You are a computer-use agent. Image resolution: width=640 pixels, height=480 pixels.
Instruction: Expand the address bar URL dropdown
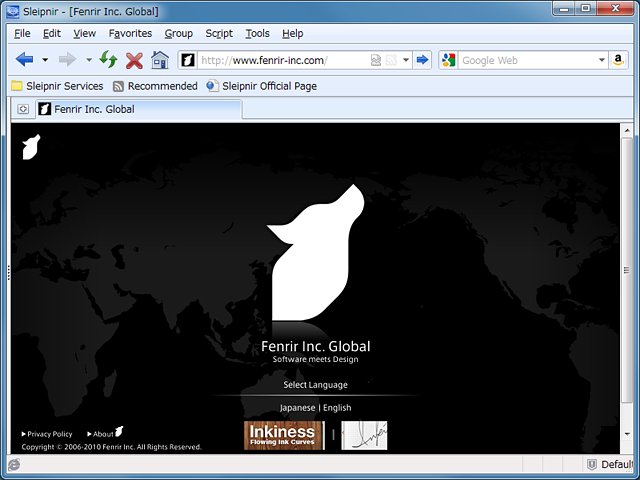pyautogui.click(x=406, y=60)
